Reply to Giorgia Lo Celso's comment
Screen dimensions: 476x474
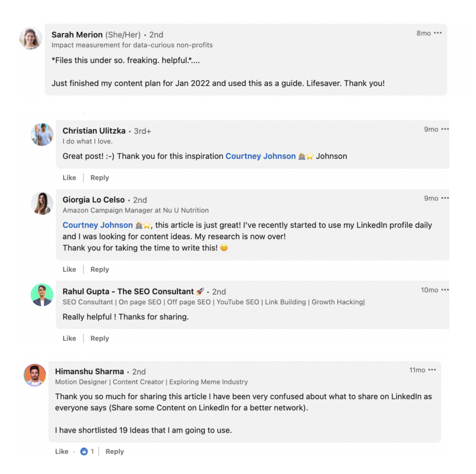point(99,269)
